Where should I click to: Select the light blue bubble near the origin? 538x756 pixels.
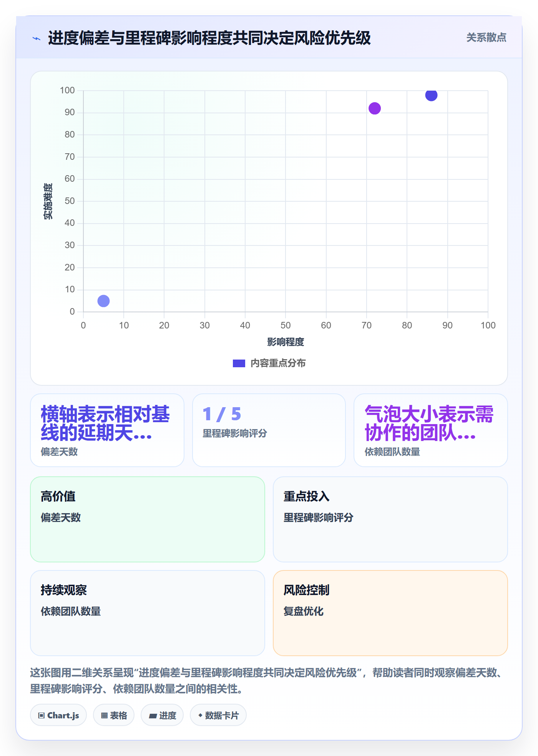point(103,301)
